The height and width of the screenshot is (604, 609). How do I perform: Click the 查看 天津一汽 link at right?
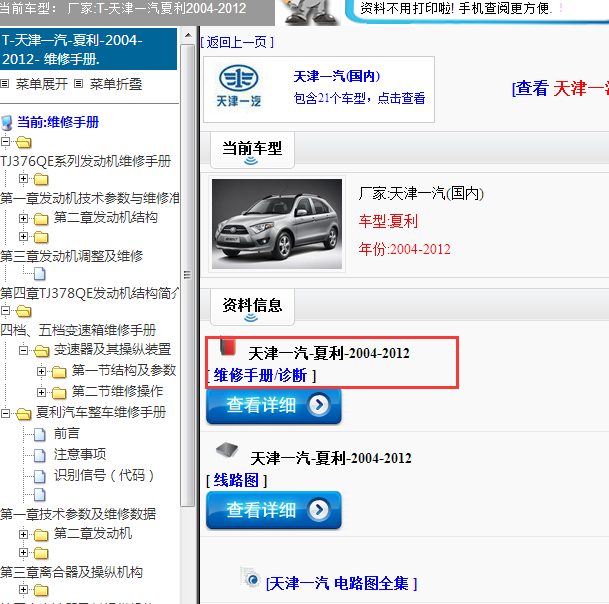pyautogui.click(x=560, y=89)
